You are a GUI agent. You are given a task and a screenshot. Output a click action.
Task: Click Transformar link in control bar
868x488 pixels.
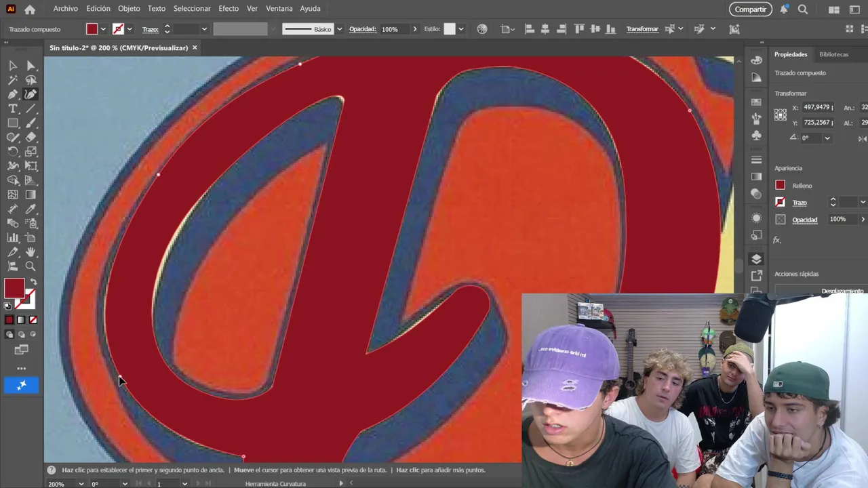tap(642, 29)
